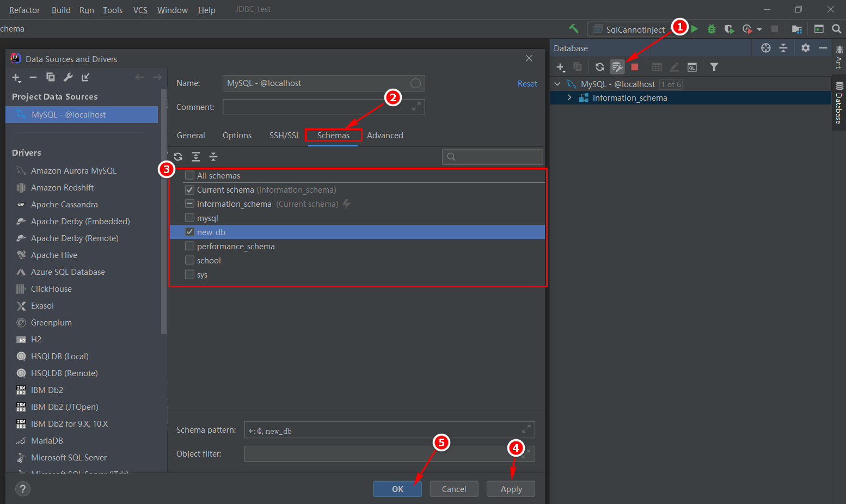Open the Build menu

click(x=61, y=10)
